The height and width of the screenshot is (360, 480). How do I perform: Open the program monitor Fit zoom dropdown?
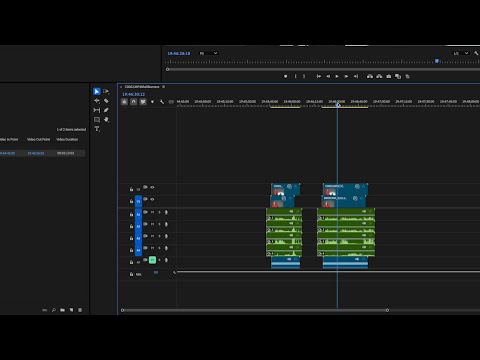(209, 53)
